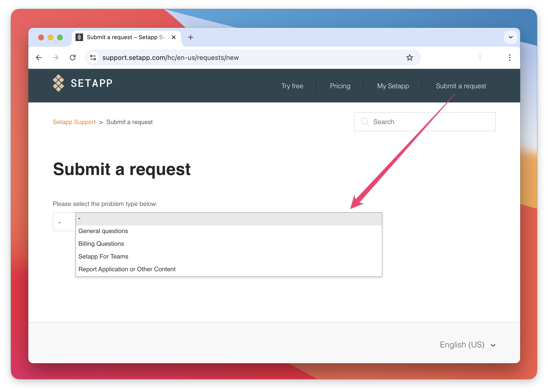Open site information icon in address bar
Screen dimensions: 548x392
coord(93,58)
